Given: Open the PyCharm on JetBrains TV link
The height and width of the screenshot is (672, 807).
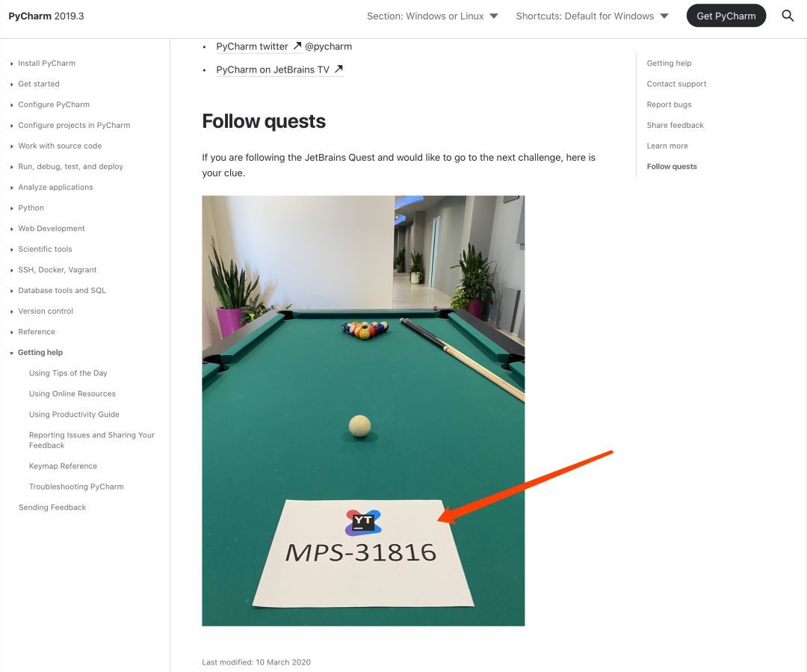Looking at the screenshot, I should (x=273, y=70).
